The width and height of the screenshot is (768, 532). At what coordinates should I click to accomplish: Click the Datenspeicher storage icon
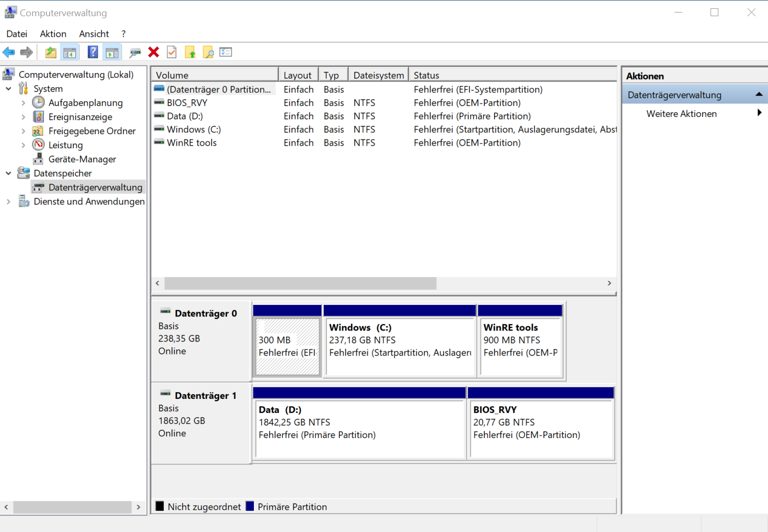pyautogui.click(x=24, y=173)
